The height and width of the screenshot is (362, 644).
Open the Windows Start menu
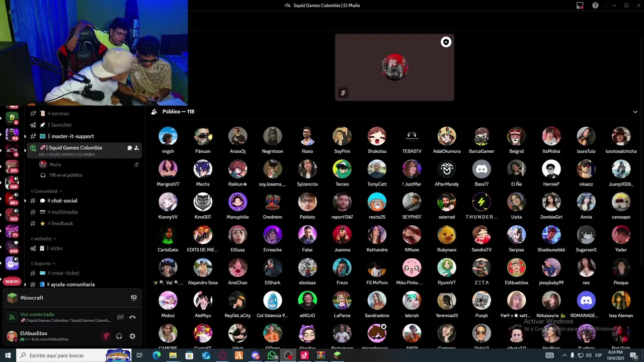(8, 355)
